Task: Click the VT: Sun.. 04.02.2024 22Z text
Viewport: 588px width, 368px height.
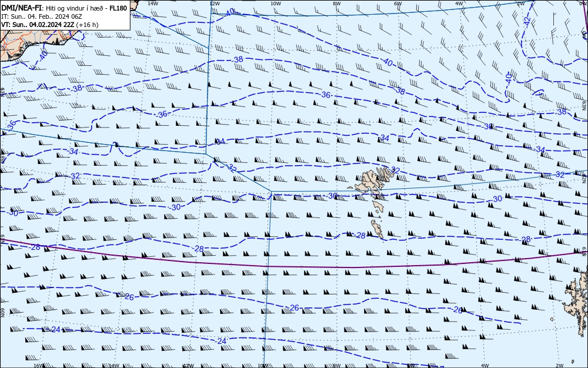Action: pyautogui.click(x=38, y=25)
